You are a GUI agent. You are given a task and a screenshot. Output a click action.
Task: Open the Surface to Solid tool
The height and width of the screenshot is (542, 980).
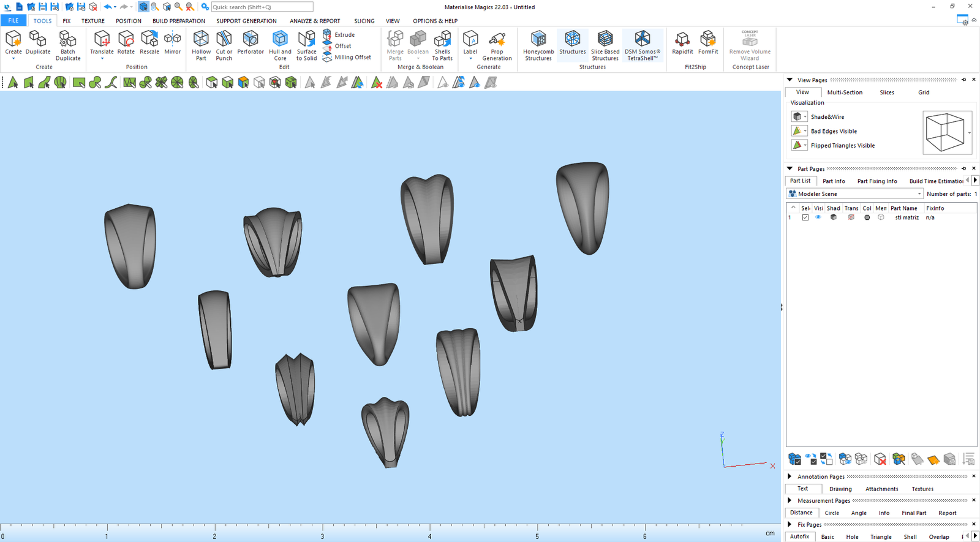point(307,45)
